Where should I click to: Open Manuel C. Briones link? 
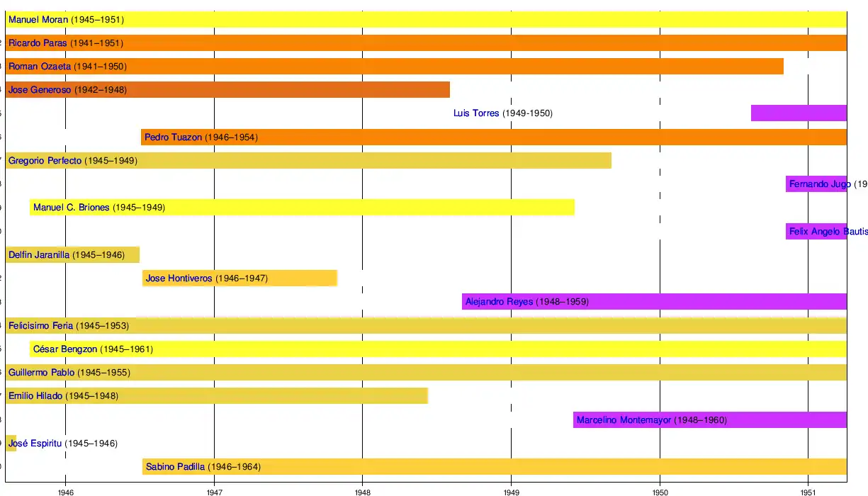click(x=71, y=208)
